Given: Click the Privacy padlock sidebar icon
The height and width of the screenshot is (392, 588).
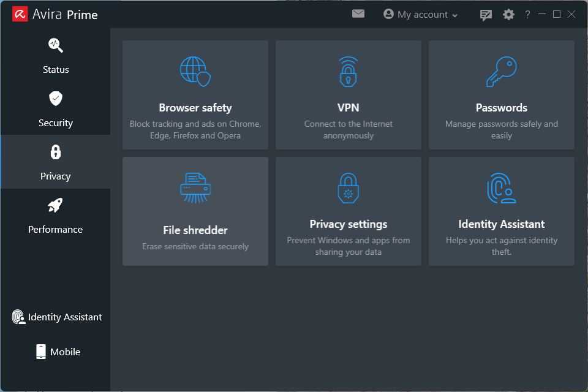Looking at the screenshot, I should point(56,152).
